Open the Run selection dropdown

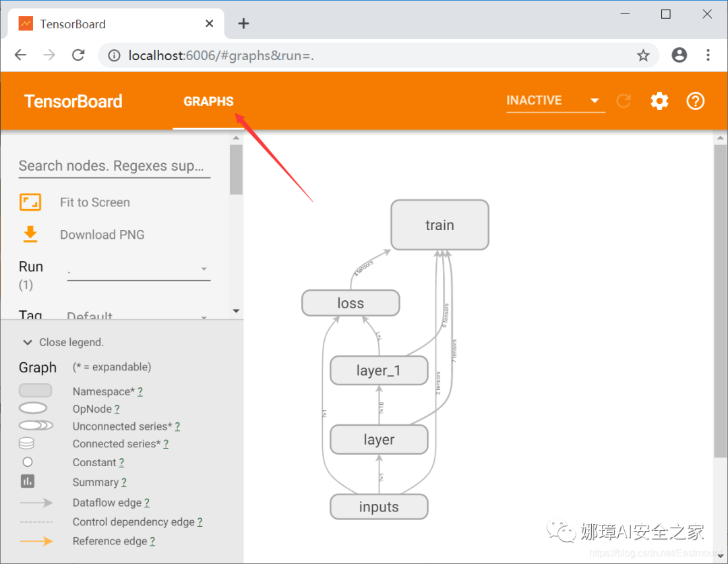[138, 269]
